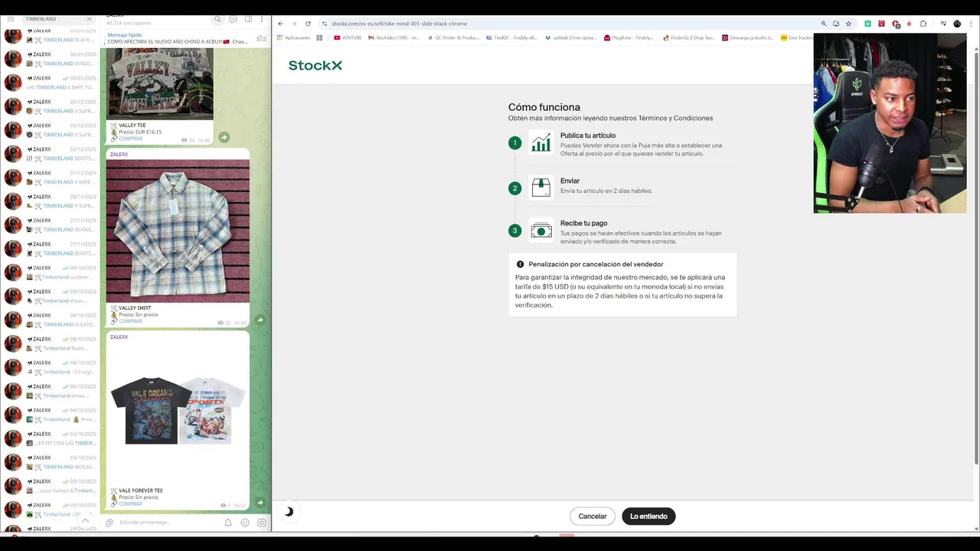Viewport: 980px width, 551px height.
Task: Forward the VALLEY TEE post using share arrow
Action: 224,137
